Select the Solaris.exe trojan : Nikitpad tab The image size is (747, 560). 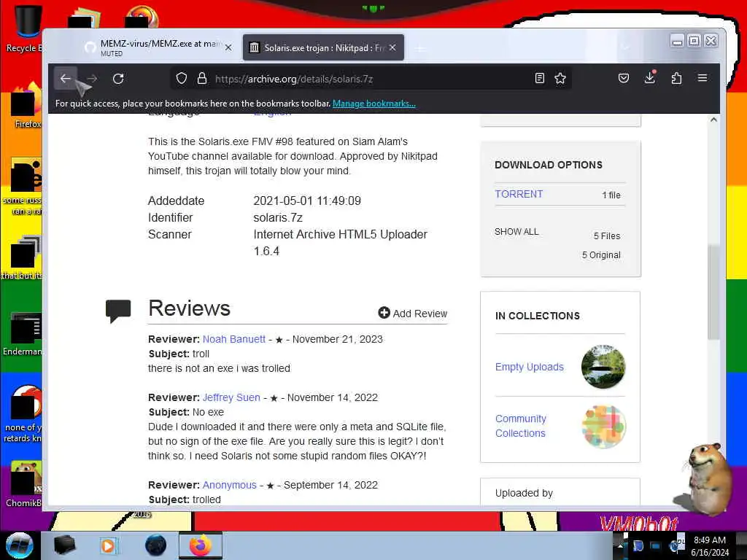point(323,47)
